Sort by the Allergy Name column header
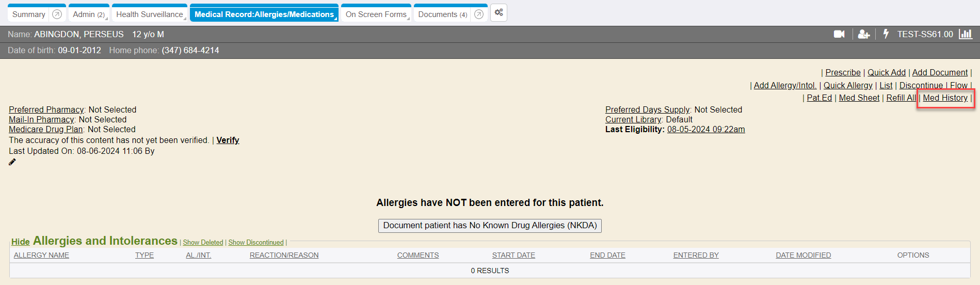This screenshot has width=980, height=285. [x=41, y=255]
